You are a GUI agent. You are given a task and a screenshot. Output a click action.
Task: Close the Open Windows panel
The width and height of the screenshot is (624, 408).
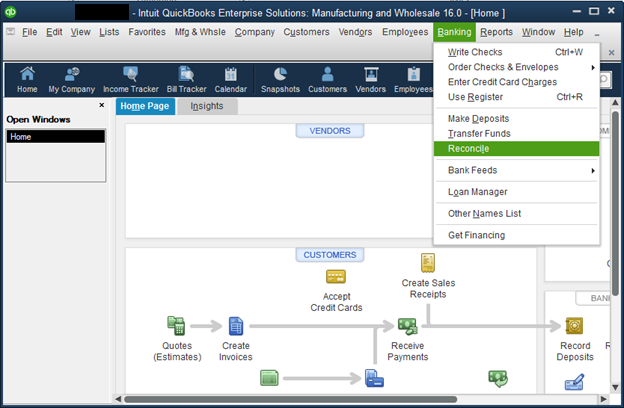coord(101,105)
